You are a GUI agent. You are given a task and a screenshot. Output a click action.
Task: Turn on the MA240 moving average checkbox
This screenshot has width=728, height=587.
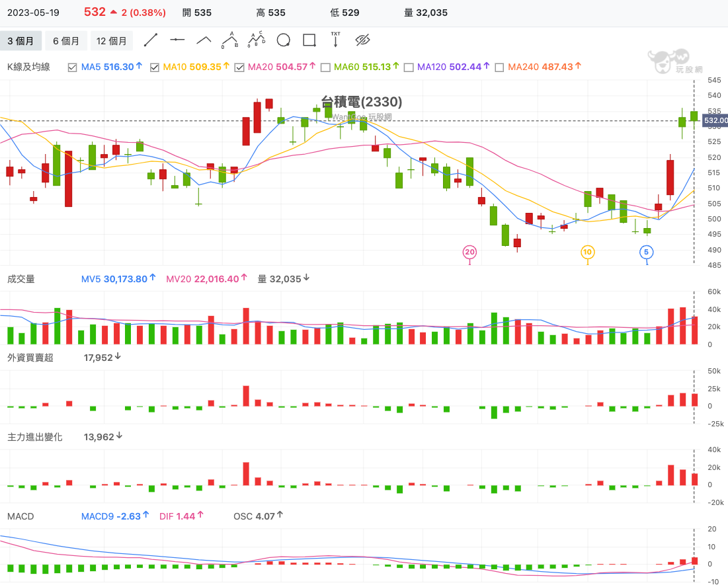pos(499,67)
